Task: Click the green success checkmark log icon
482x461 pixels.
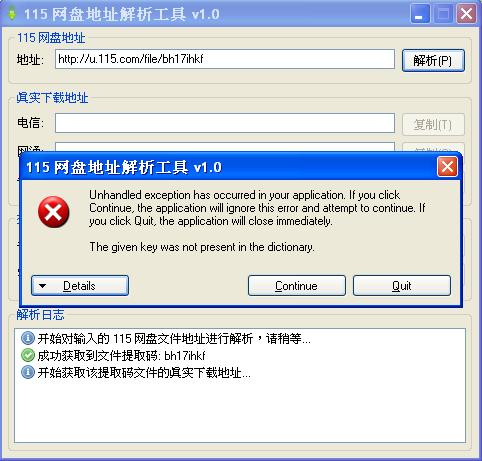Action: click(28, 355)
